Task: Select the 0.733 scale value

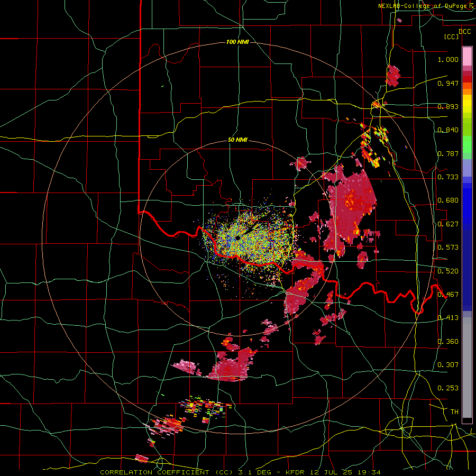Action: pos(448,177)
